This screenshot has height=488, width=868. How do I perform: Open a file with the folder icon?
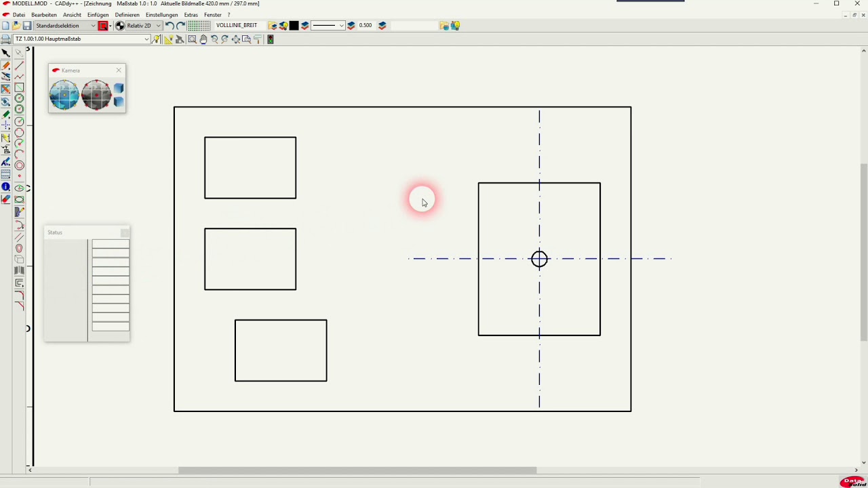(x=16, y=26)
